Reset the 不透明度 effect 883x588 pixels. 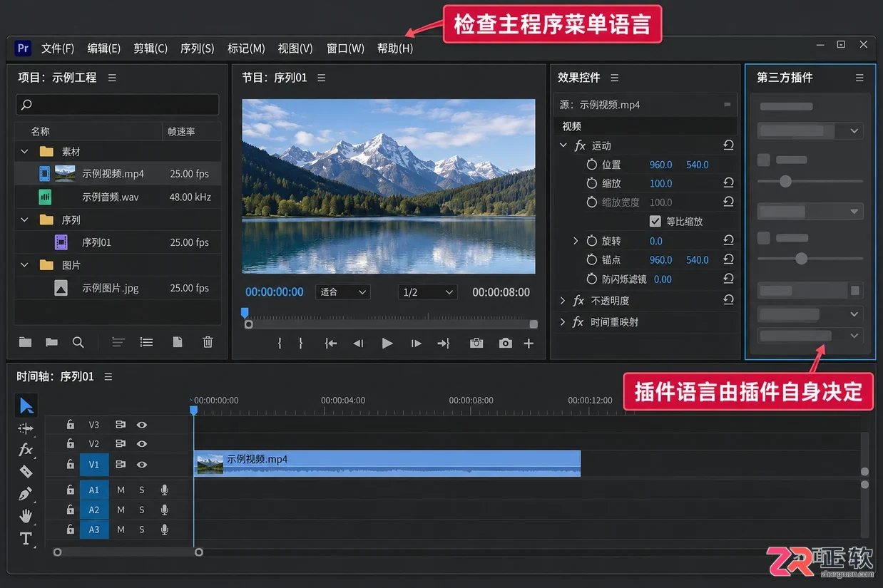(x=728, y=300)
